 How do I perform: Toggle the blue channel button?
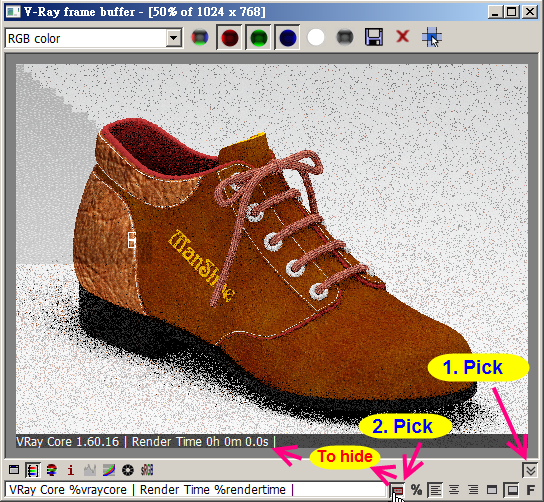[288, 37]
